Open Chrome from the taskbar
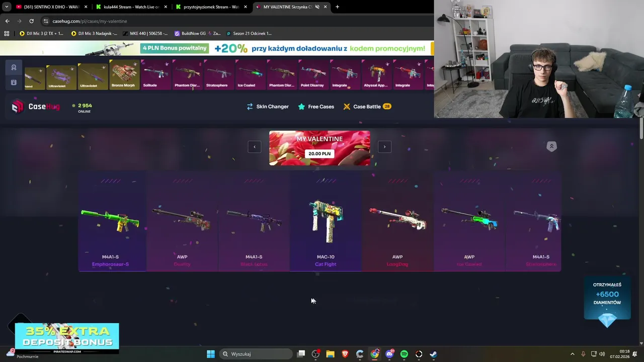The height and width of the screenshot is (362, 644). [375, 354]
